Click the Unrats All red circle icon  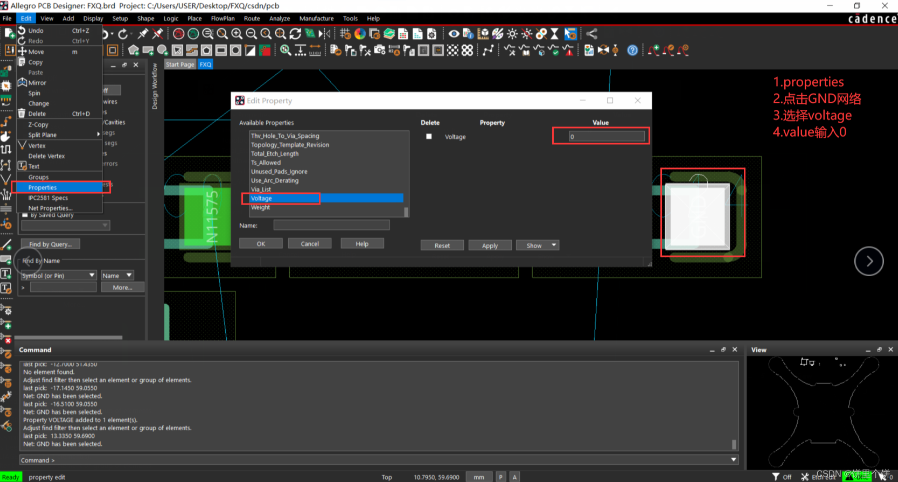coord(179,34)
